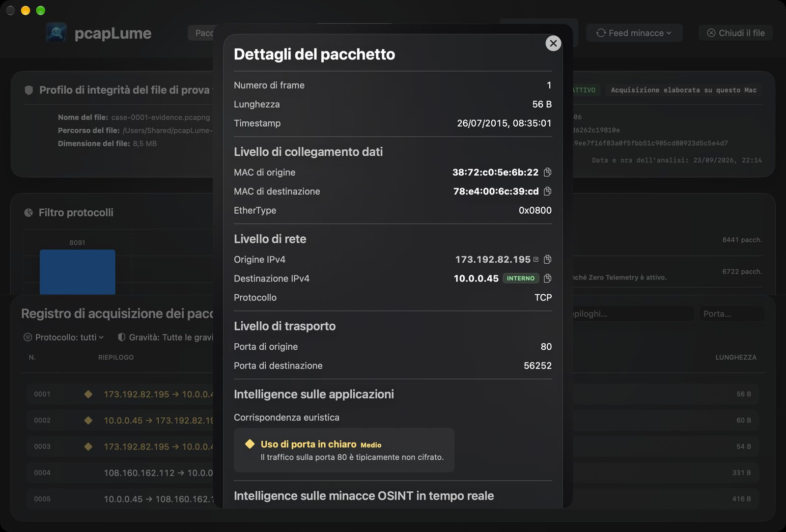Click the EtherType value 0x0800
Viewport: 786px width, 532px height.
[535, 210]
